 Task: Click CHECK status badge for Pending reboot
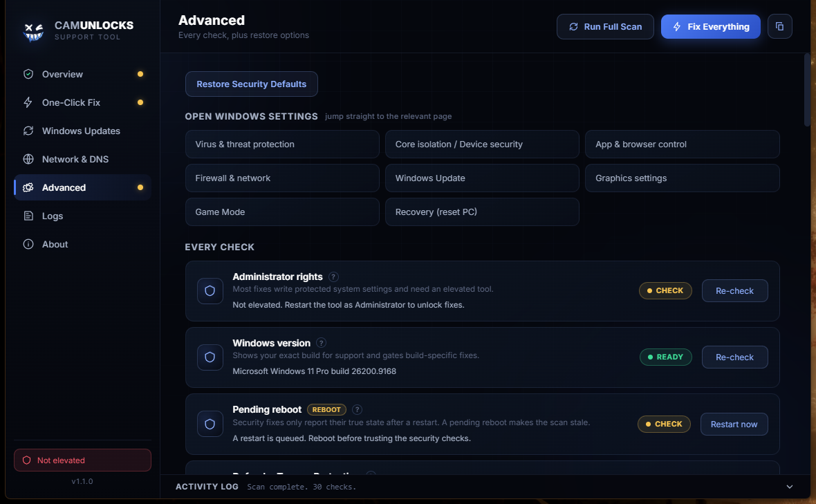[x=664, y=424]
